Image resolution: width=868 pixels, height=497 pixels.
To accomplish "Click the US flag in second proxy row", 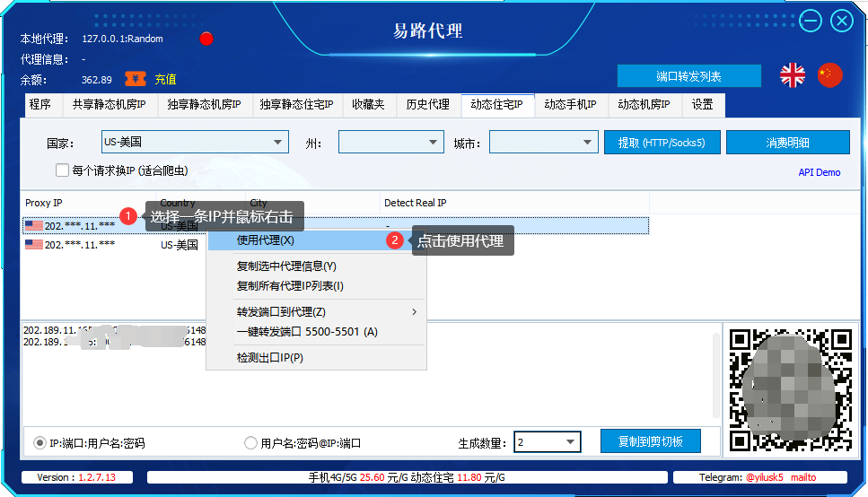I will (x=34, y=244).
